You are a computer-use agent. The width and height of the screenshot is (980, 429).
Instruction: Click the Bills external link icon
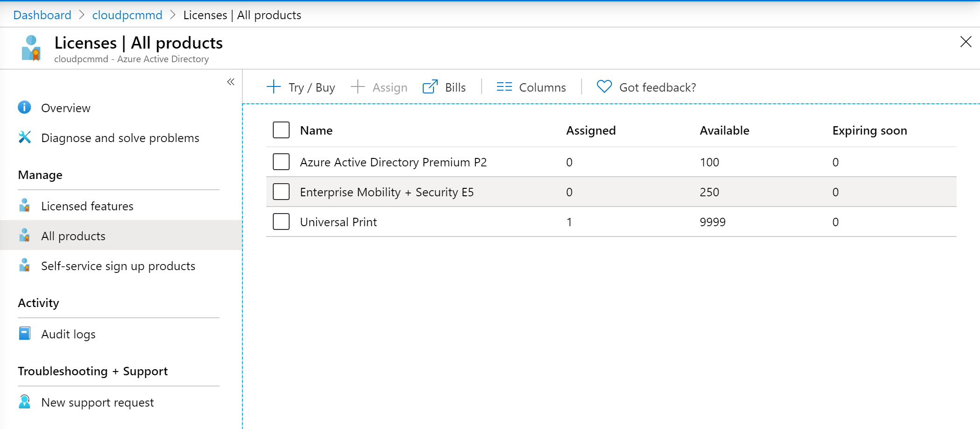pyautogui.click(x=430, y=87)
